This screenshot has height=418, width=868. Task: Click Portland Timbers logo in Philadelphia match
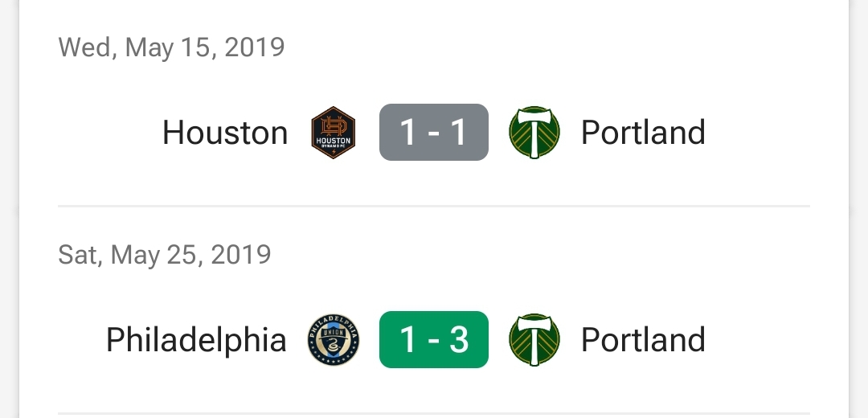coord(534,340)
